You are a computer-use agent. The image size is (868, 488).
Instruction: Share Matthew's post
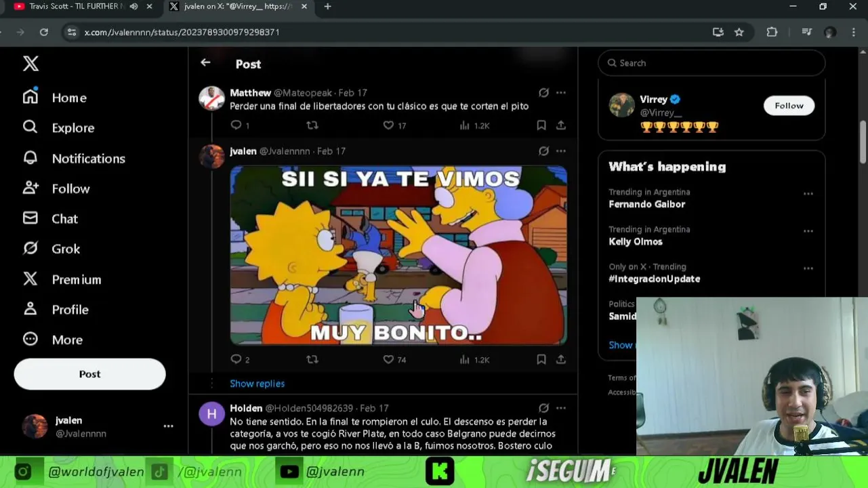[561, 125]
